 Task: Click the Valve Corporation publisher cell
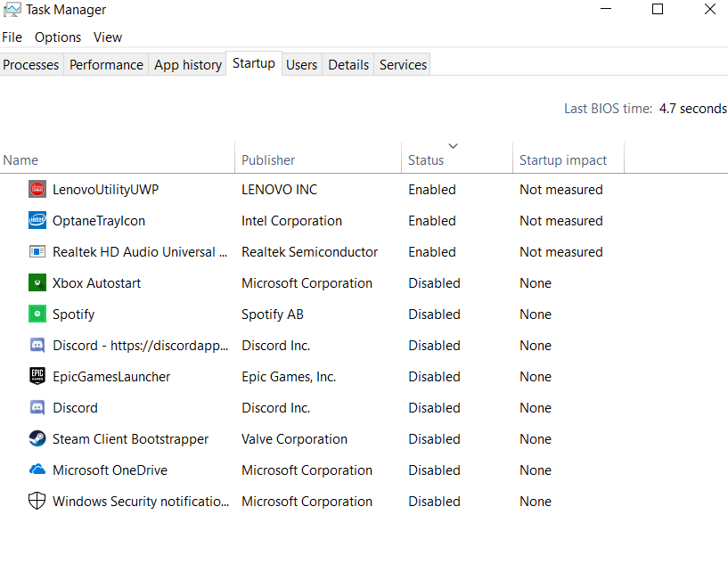294,439
